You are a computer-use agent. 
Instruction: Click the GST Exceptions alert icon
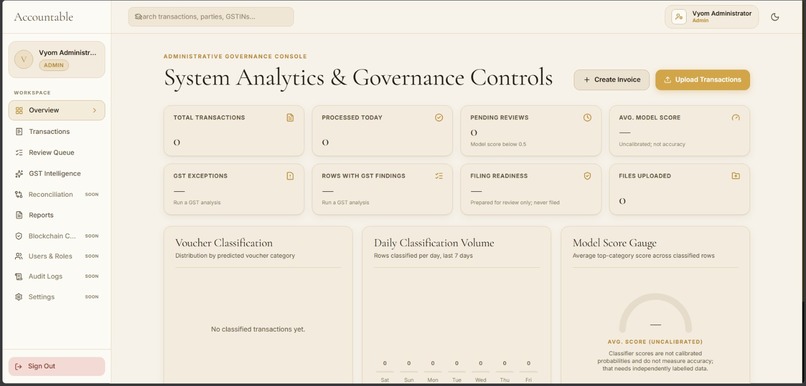[290, 176]
